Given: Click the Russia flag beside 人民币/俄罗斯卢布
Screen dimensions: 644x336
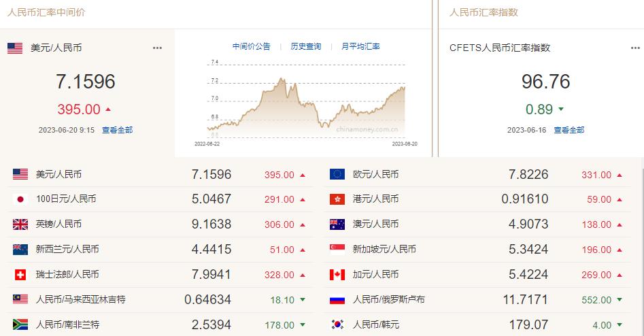Looking at the screenshot, I should tap(337, 300).
